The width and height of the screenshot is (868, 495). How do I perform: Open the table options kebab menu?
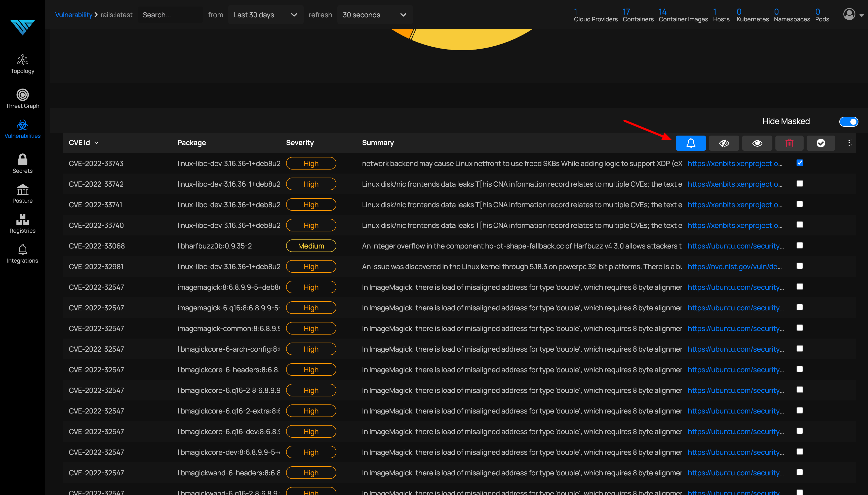point(849,143)
